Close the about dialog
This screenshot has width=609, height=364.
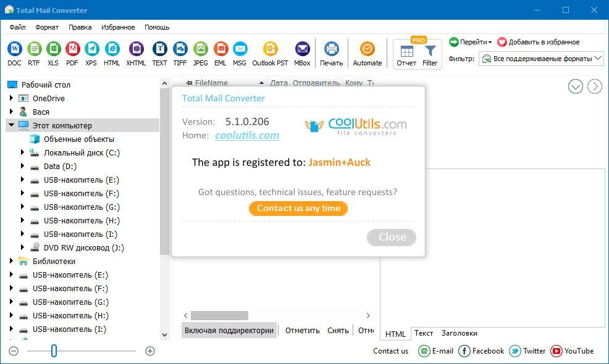point(392,237)
